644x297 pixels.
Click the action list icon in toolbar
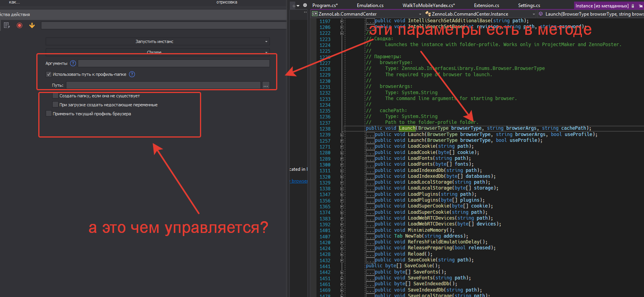[x=7, y=25]
